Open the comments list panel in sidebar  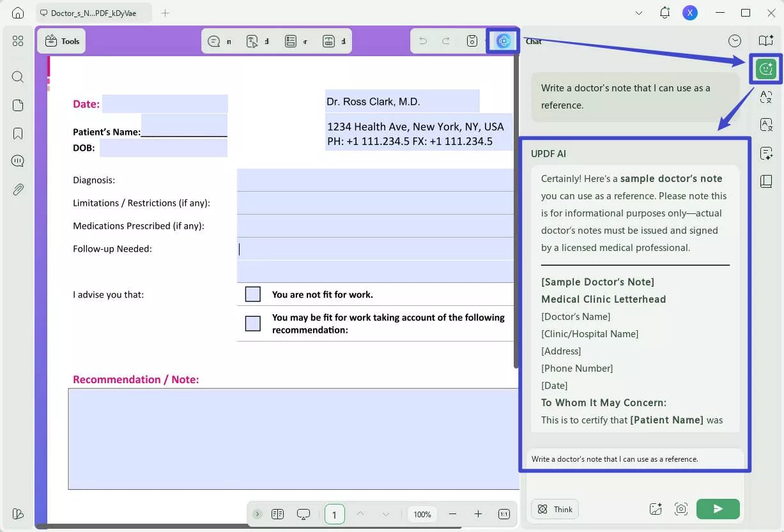[x=18, y=161]
